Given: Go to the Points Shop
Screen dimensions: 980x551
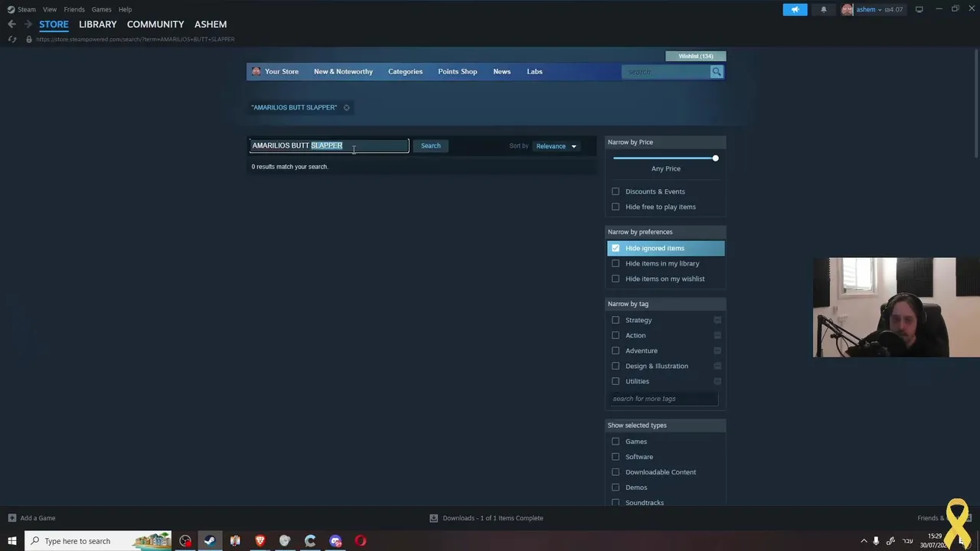Looking at the screenshot, I should 457,72.
